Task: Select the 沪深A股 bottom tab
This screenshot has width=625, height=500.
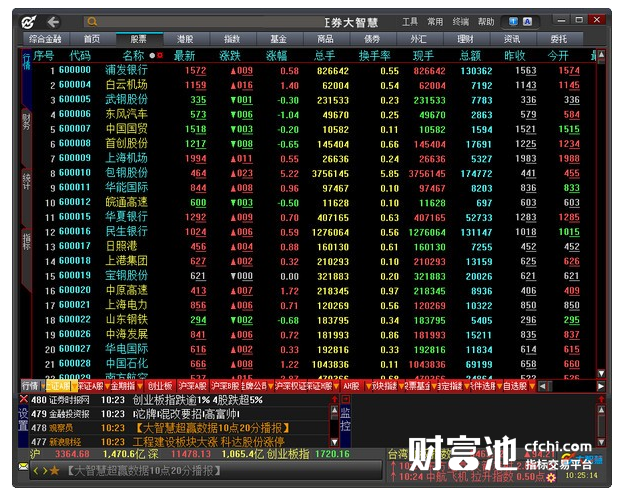Action: click(x=193, y=386)
